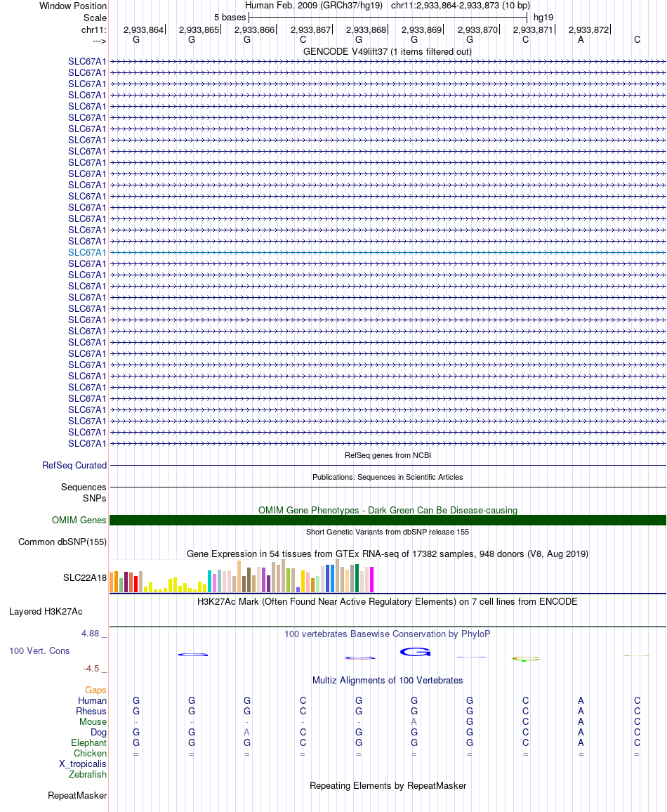Click the 'hg19' label beside scale bar

pyautogui.click(x=543, y=18)
